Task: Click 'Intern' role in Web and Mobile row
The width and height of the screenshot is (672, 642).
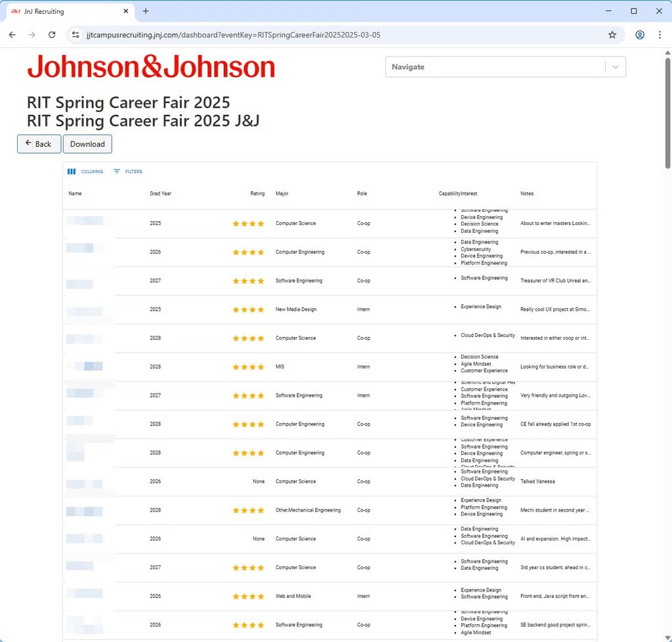Action: pyautogui.click(x=364, y=596)
